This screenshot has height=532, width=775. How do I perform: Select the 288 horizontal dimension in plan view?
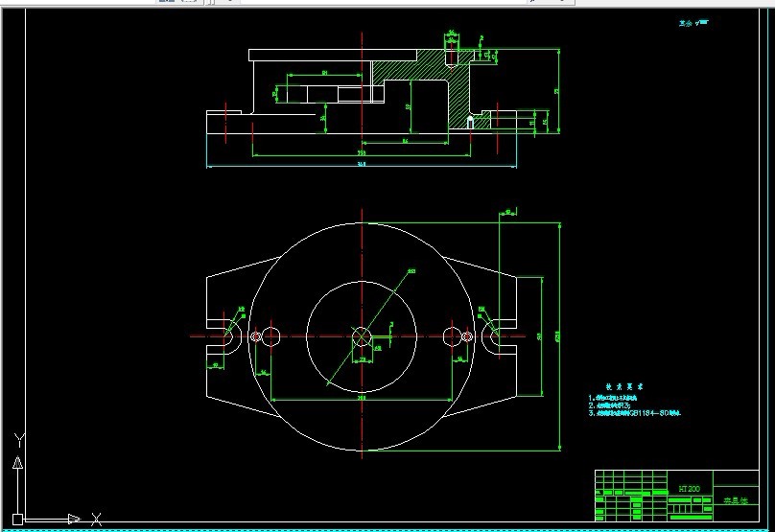[362, 398]
